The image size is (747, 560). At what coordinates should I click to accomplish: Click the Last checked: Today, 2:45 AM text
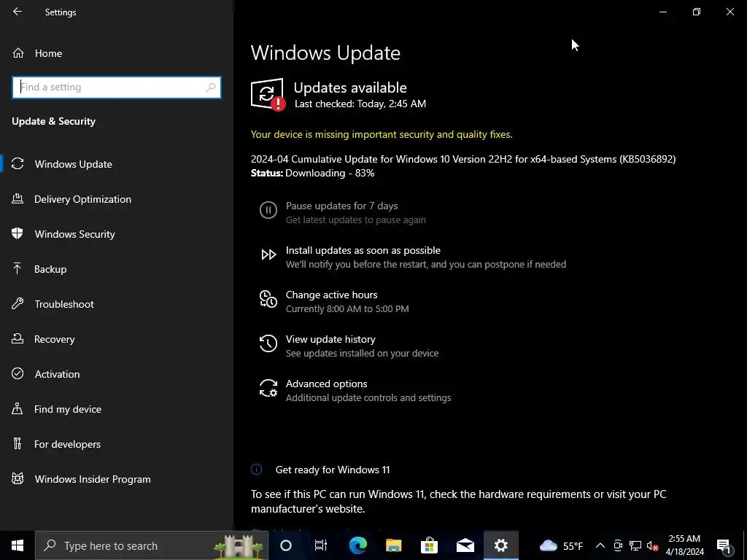click(360, 104)
